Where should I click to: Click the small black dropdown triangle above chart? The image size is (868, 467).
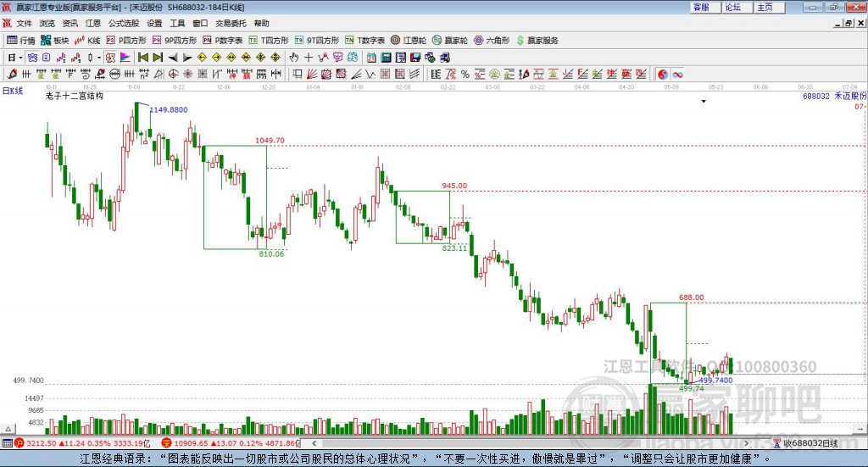tap(704, 101)
